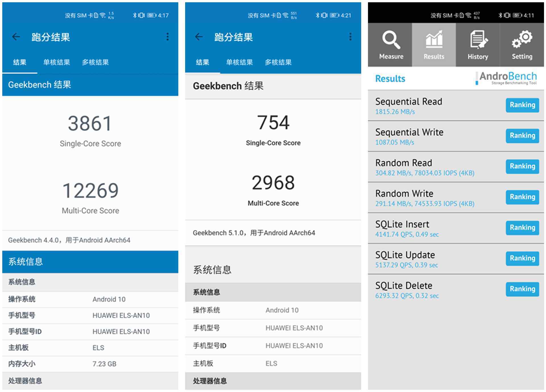Click 处理器信息 header in Geekbench 5.1.0 screen

tap(273, 381)
